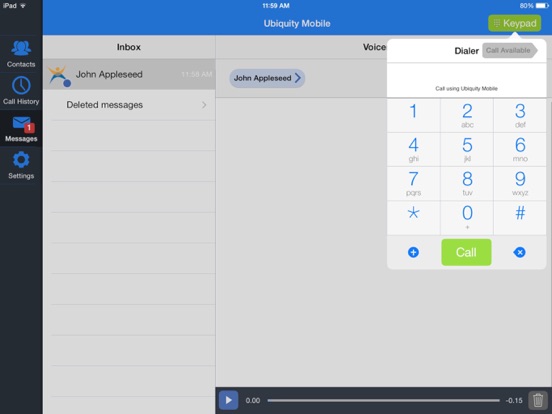Dial digit 6 mno on keypad
Screen dimensions: 552x414
coord(520,150)
